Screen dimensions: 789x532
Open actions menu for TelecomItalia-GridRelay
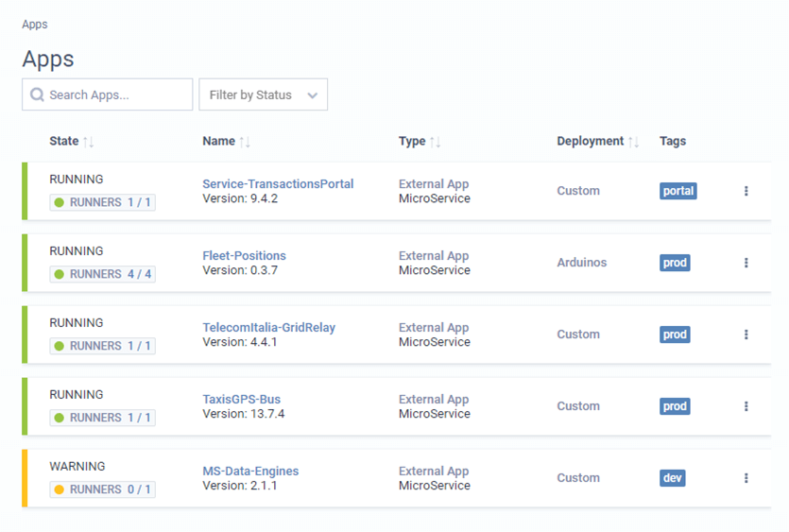(x=746, y=335)
